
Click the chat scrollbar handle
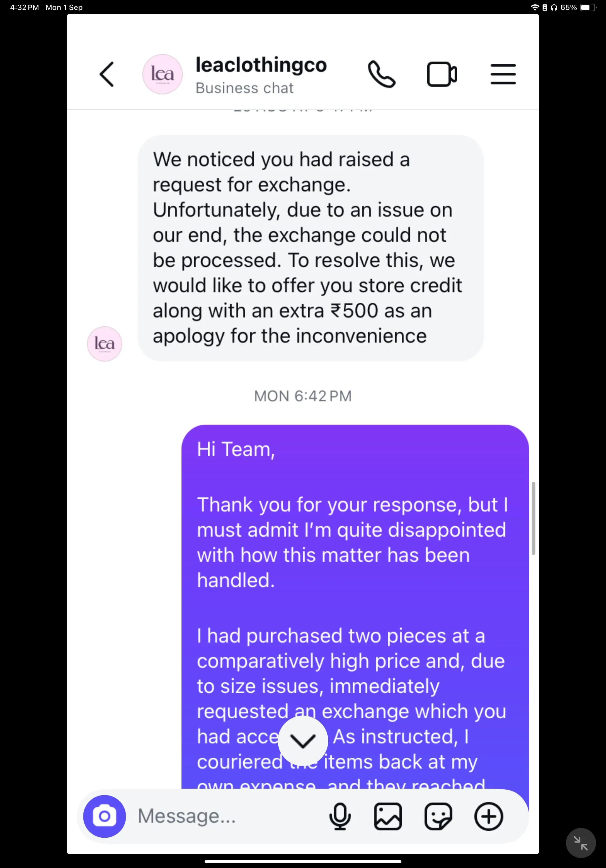click(533, 518)
